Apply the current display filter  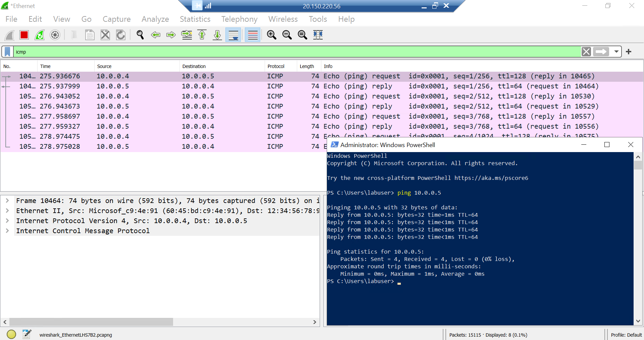point(601,52)
